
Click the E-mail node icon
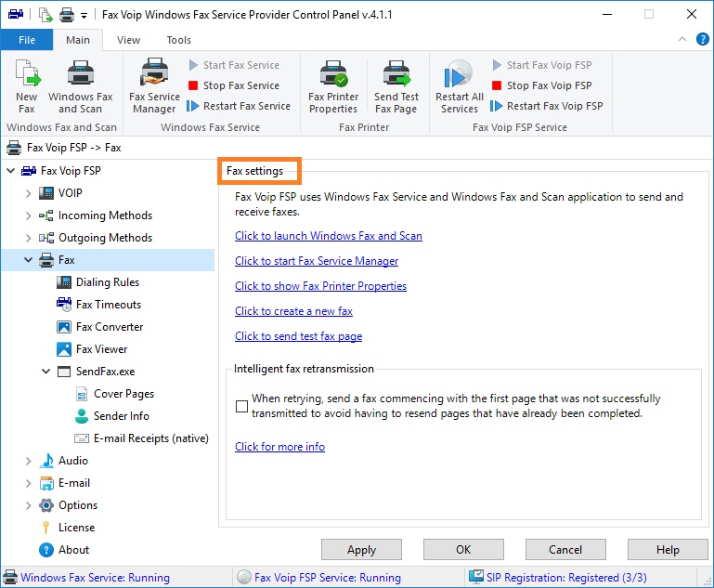pos(46,483)
